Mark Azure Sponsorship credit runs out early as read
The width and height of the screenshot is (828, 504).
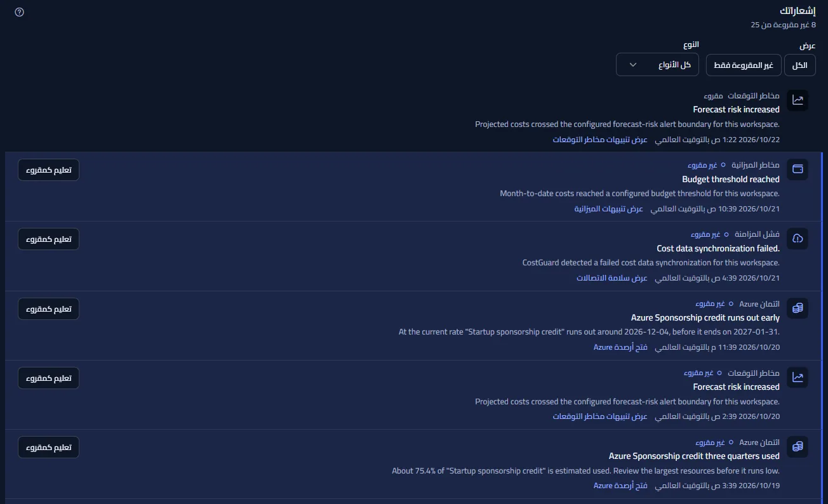[x=49, y=309]
